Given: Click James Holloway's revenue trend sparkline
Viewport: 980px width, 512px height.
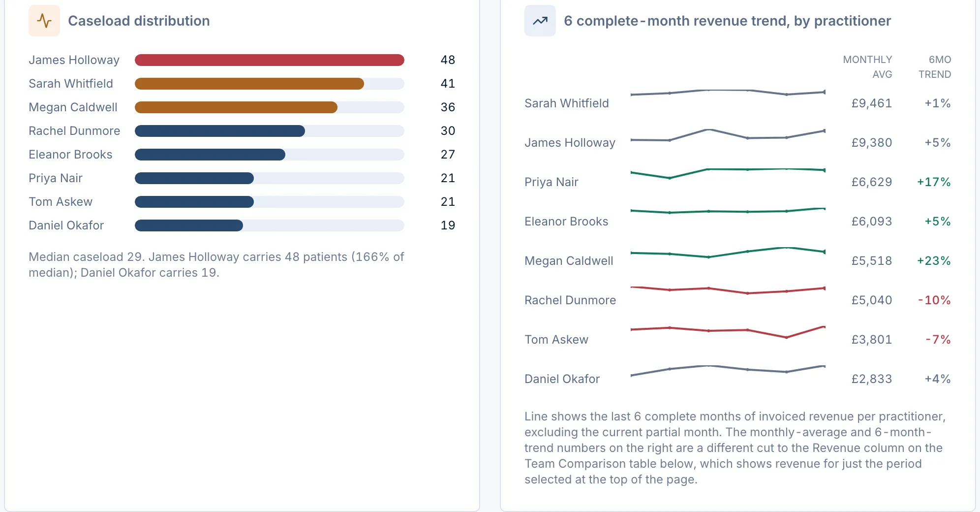Looking at the screenshot, I should click(x=728, y=135).
